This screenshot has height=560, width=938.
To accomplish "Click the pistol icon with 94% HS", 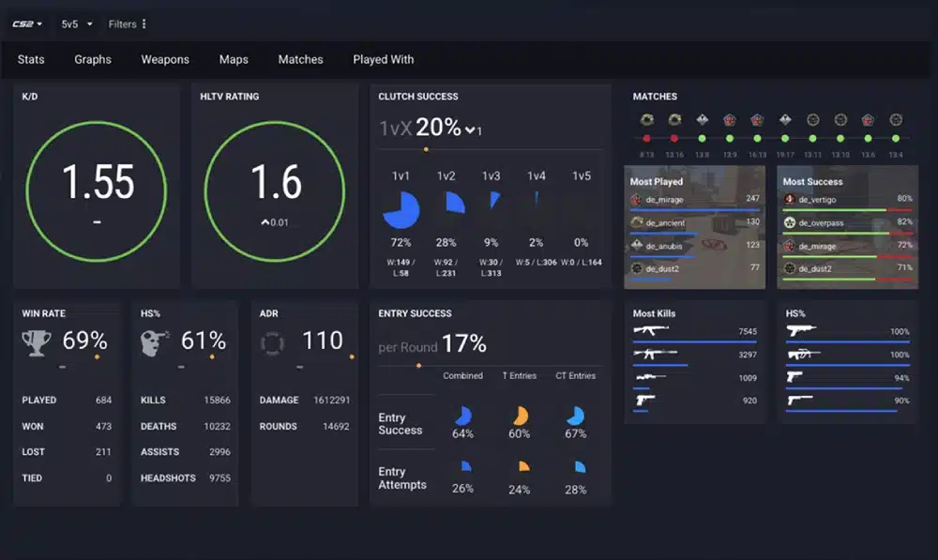I will (794, 376).
